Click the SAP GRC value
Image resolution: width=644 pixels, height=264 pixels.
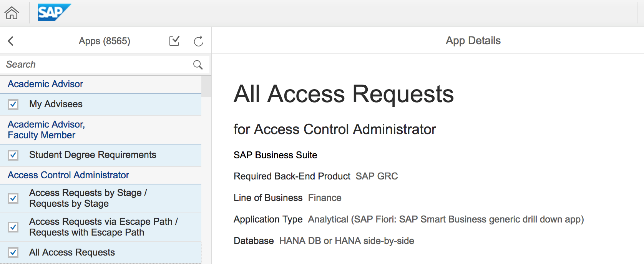click(377, 176)
